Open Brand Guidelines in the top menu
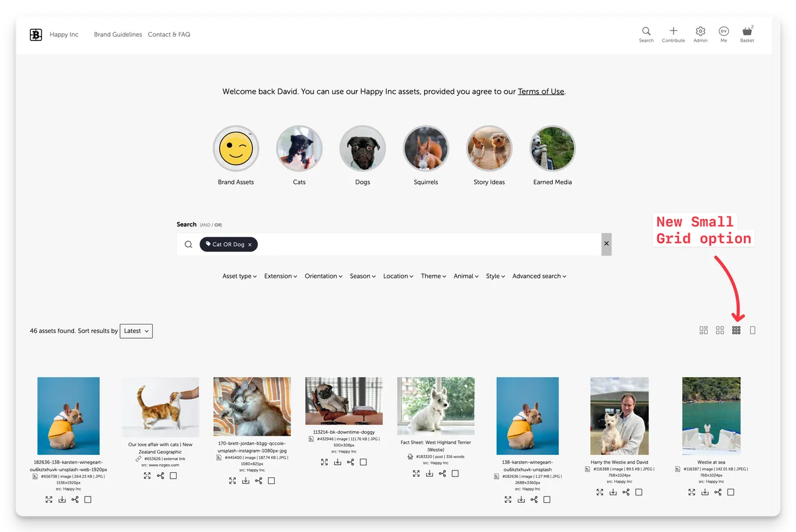The width and height of the screenshot is (796, 532). (118, 35)
